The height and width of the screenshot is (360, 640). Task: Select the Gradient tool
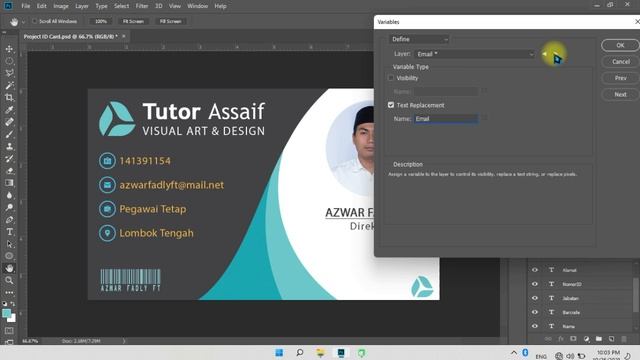(x=9, y=183)
